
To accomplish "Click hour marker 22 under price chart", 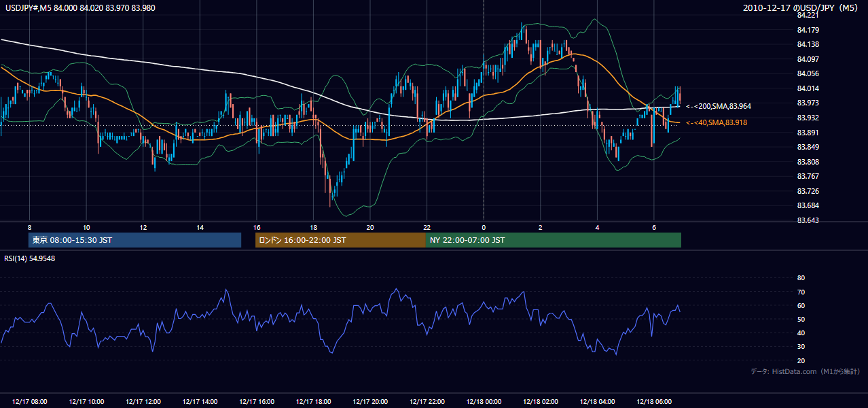I will (x=427, y=227).
